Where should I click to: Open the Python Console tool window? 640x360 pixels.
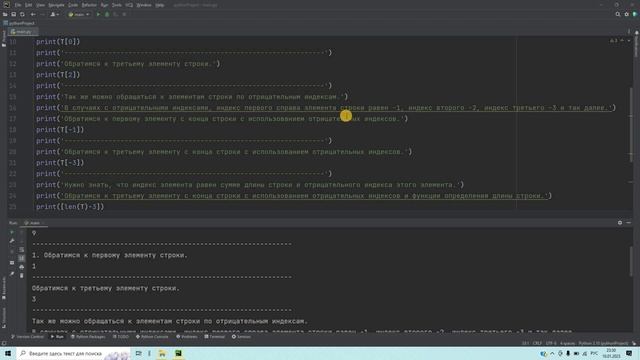point(152,337)
